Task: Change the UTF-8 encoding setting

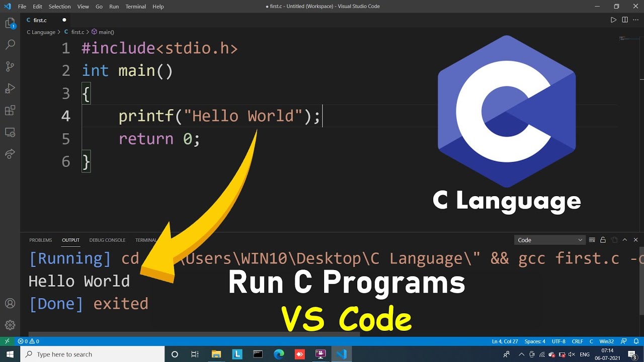Action: 558,341
